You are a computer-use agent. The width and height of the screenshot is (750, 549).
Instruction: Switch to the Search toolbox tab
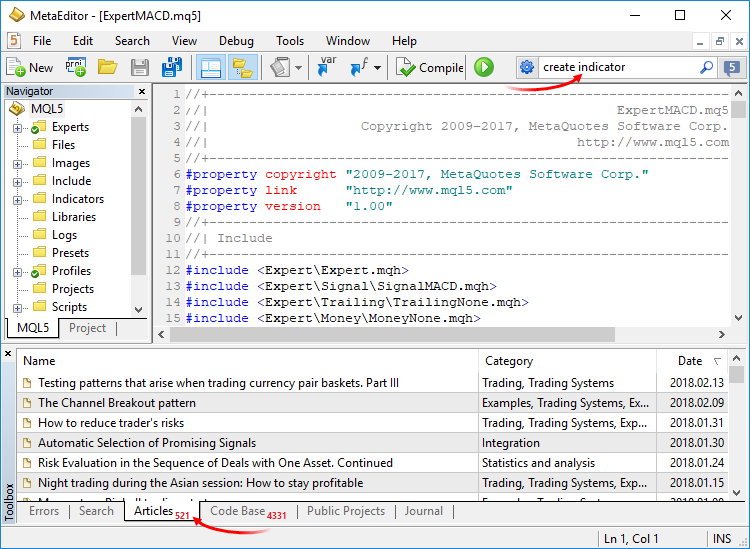pyautogui.click(x=96, y=511)
